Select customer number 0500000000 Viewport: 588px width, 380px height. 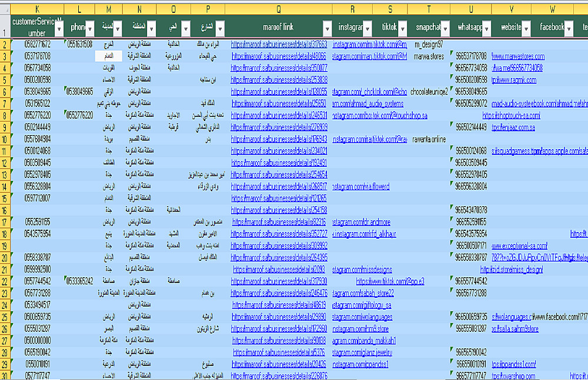pyautogui.click(x=37, y=341)
